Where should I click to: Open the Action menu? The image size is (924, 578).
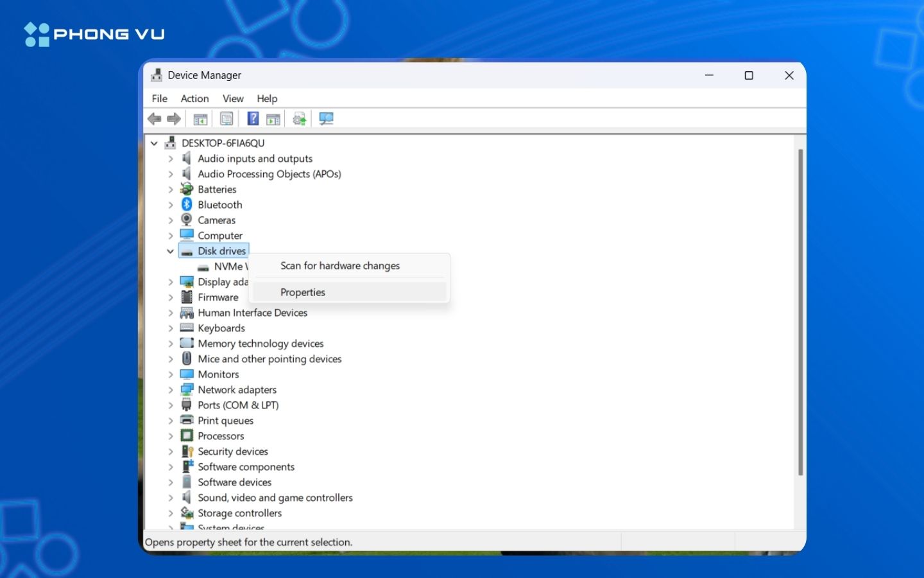[x=194, y=98]
